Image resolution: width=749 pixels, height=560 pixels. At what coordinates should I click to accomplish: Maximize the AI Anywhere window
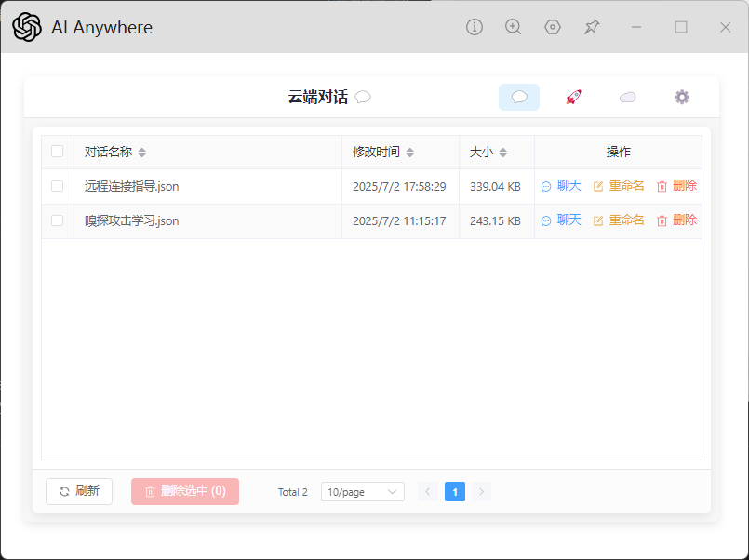[681, 27]
